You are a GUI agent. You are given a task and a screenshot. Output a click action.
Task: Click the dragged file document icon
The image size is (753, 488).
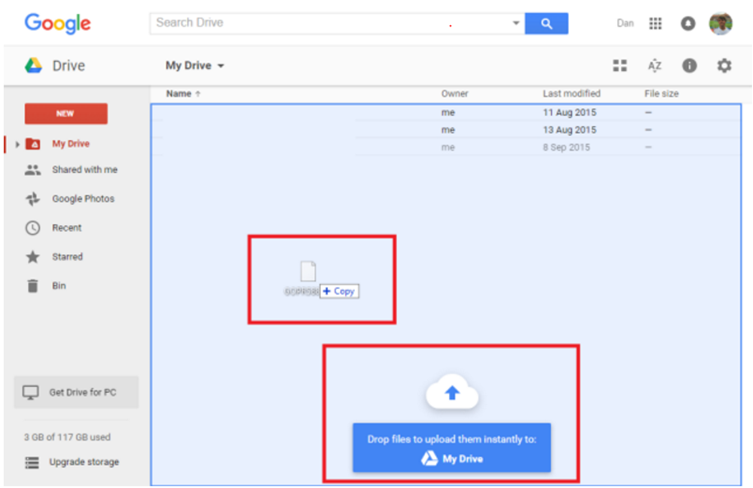click(x=308, y=271)
